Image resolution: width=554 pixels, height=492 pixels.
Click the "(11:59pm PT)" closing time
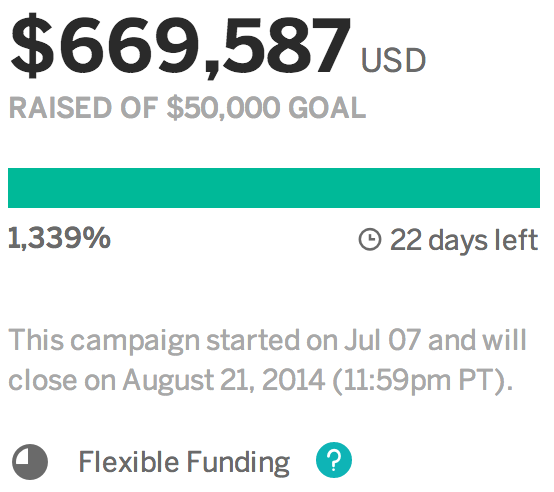pyautogui.click(x=423, y=381)
